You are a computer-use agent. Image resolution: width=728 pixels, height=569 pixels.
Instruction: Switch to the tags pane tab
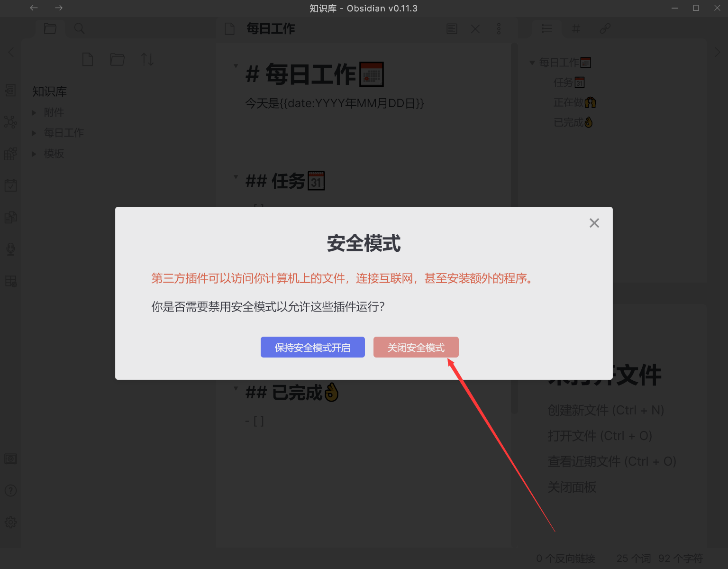576,28
